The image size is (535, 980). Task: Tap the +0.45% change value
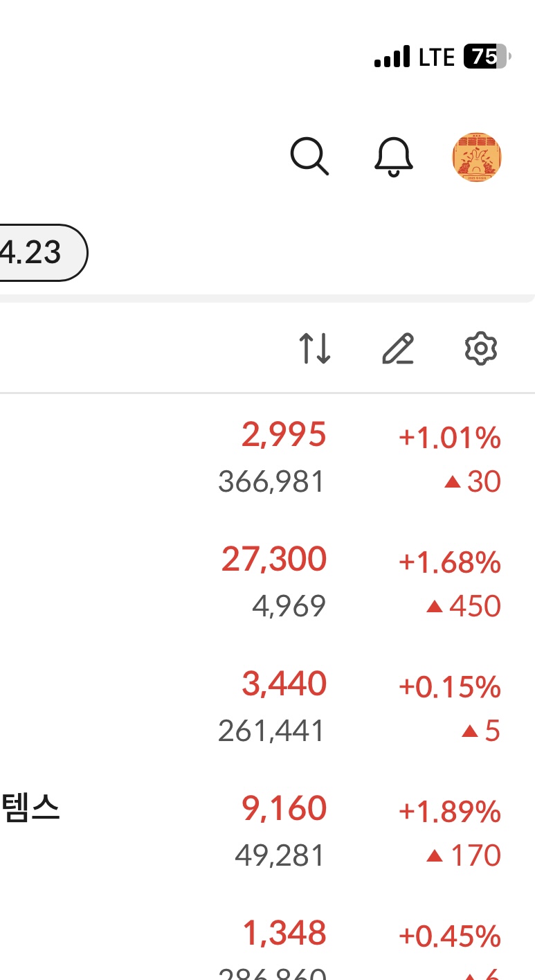[449, 936]
